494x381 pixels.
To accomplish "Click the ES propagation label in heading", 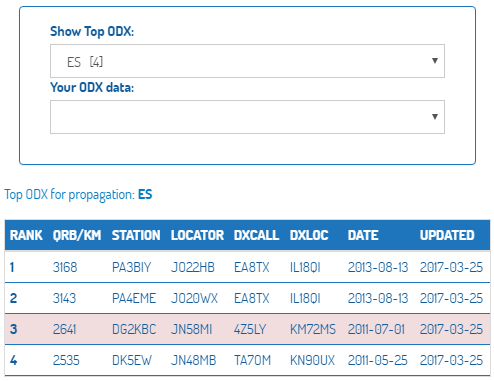I will (x=145, y=194).
